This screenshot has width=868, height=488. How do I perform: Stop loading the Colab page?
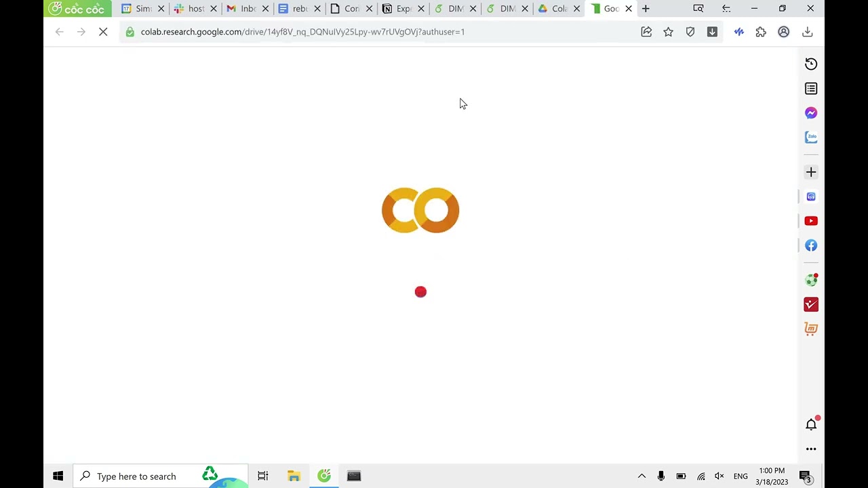click(x=103, y=32)
